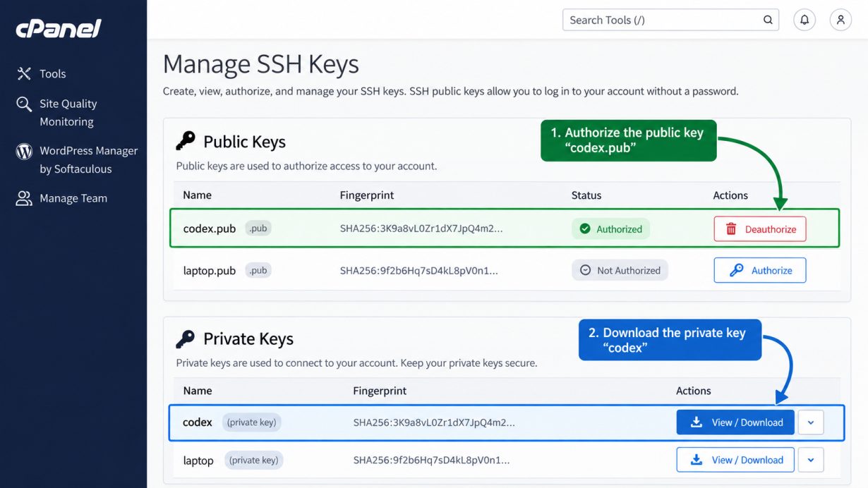Authorize the laptop.pub key
The height and width of the screenshot is (488, 868).
(x=760, y=270)
